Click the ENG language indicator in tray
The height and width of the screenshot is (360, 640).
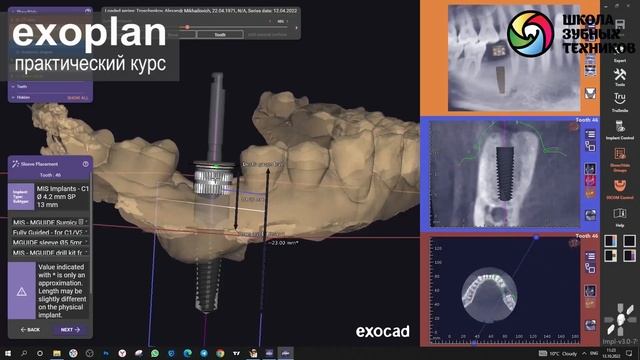click(594, 353)
